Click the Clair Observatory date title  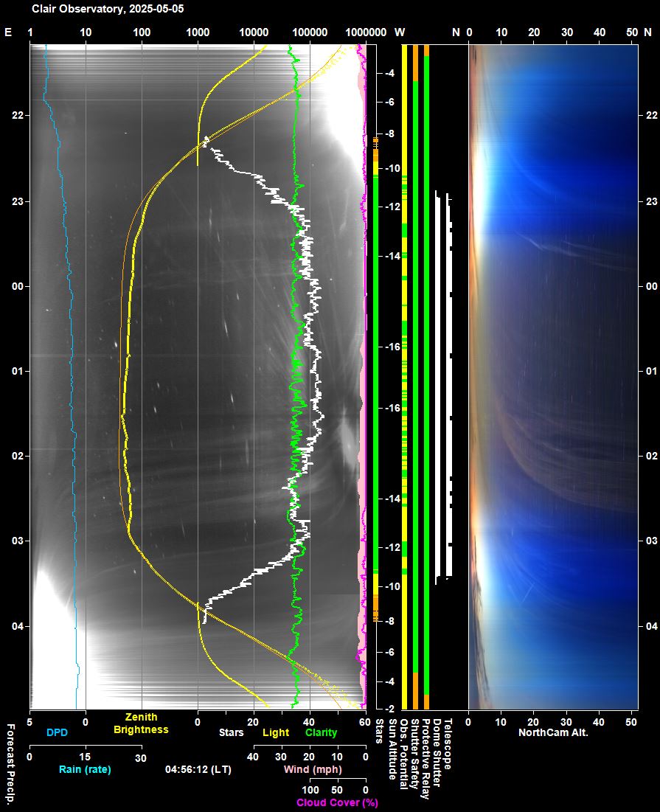click(x=108, y=9)
